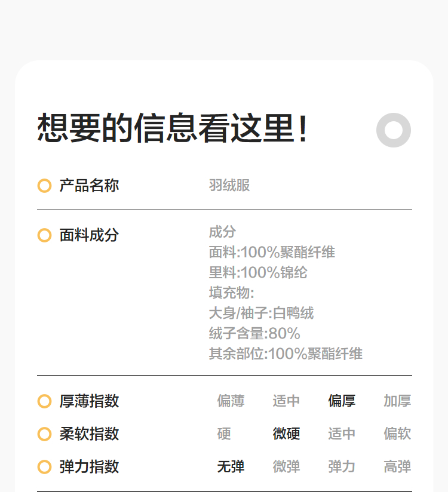Click the orange circle beside 柔软指数
This screenshot has height=492, width=448.
click(x=44, y=434)
